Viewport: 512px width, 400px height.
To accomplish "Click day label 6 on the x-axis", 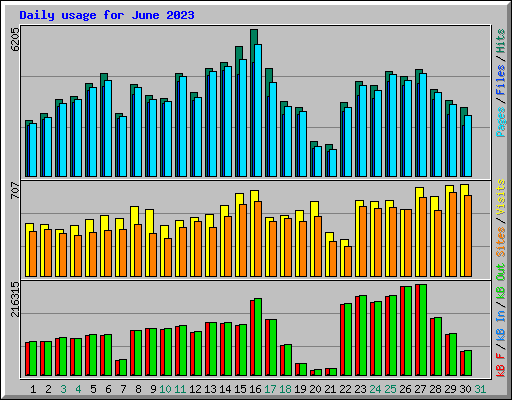I will click(x=108, y=389).
